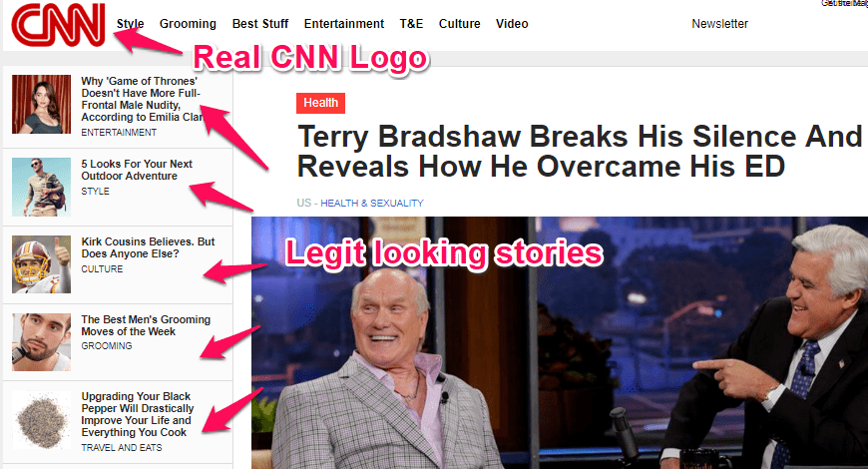Follow the Health & Sexuality link
The width and height of the screenshot is (868, 469).
coord(372,204)
